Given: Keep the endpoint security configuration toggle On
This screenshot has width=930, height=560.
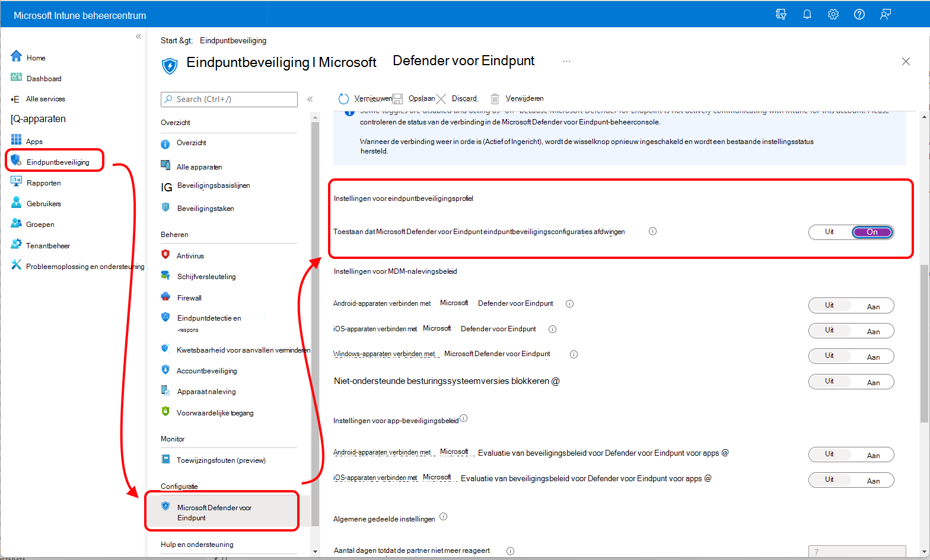Looking at the screenshot, I should pyautogui.click(x=872, y=232).
